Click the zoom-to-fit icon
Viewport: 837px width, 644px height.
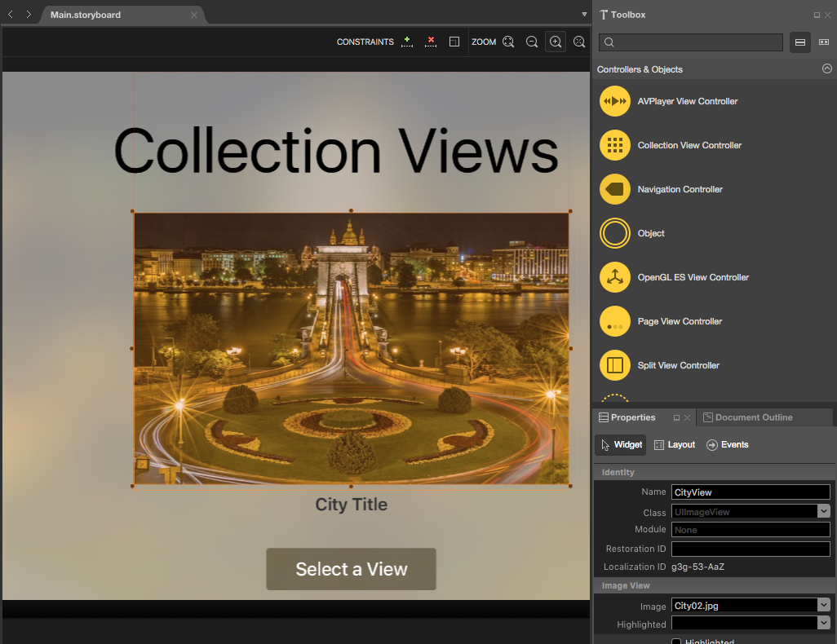coord(508,42)
